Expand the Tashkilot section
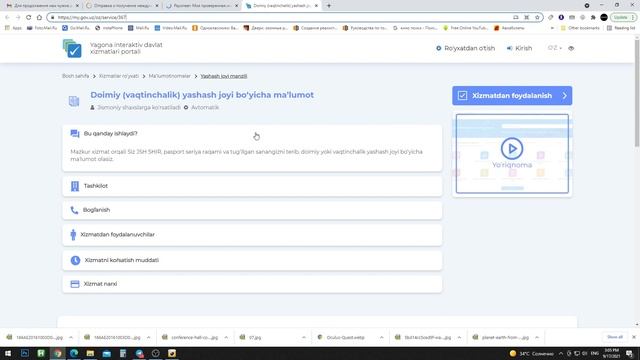The height and width of the screenshot is (360, 640). click(x=252, y=186)
